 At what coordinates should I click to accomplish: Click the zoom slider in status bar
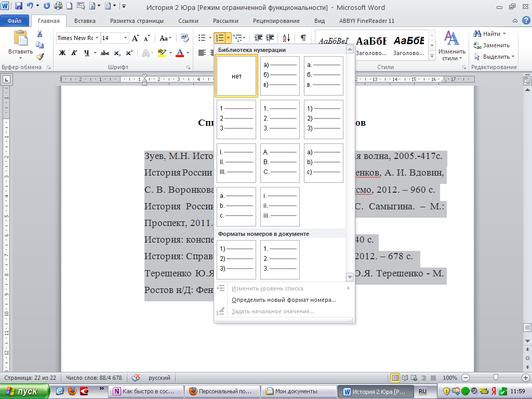(x=496, y=378)
